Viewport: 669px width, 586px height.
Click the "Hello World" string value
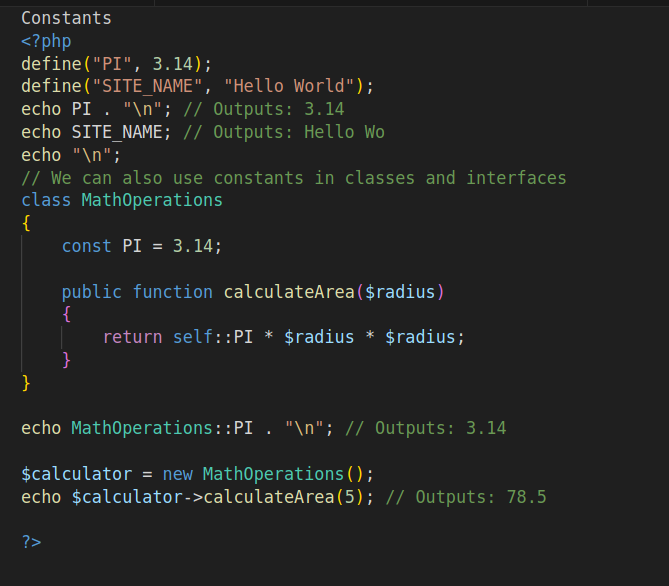(289, 87)
